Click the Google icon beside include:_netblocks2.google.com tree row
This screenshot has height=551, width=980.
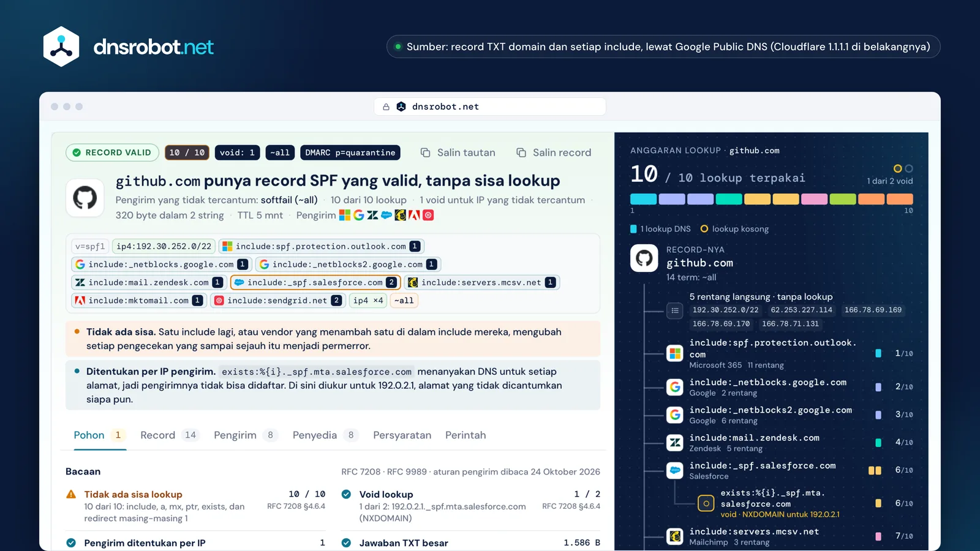coord(675,414)
